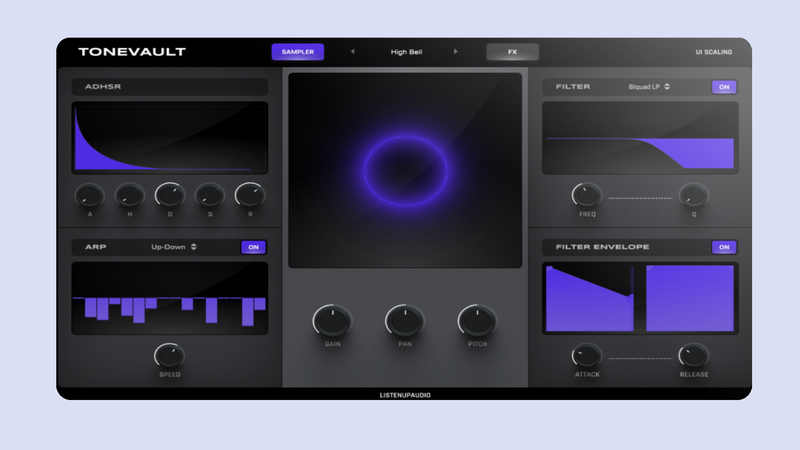
Task: Click the arpeggiator SPEED knob
Action: click(x=170, y=354)
